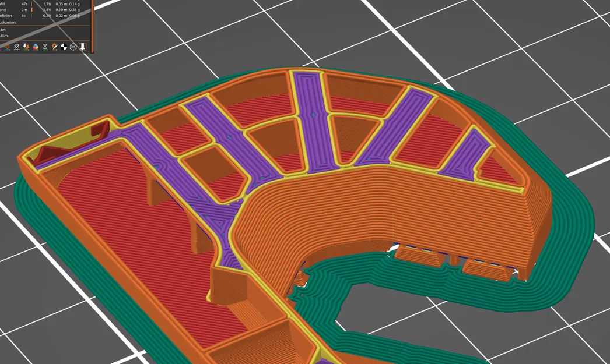Toggle the color changes icon
Image resolution: width=610 pixels, height=364 pixels.
tap(36, 47)
